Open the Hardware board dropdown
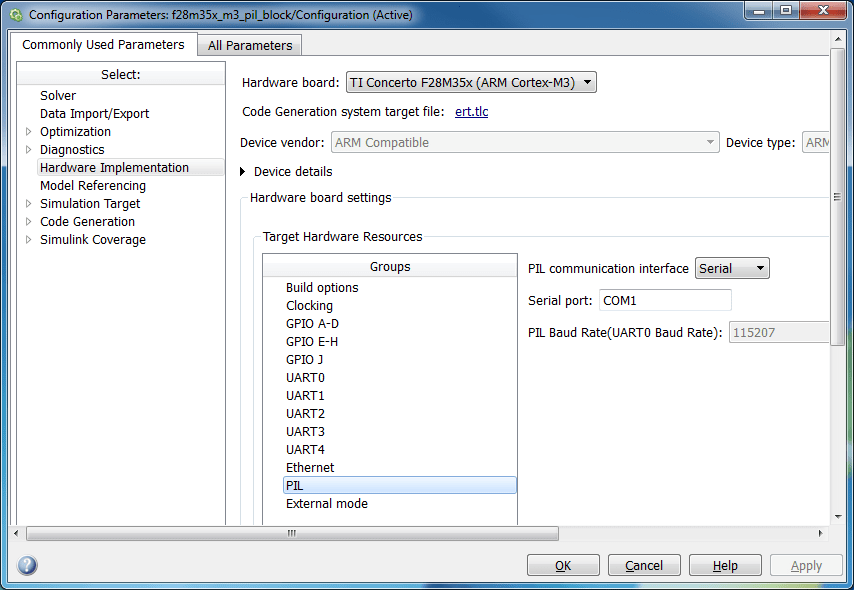 click(x=471, y=83)
